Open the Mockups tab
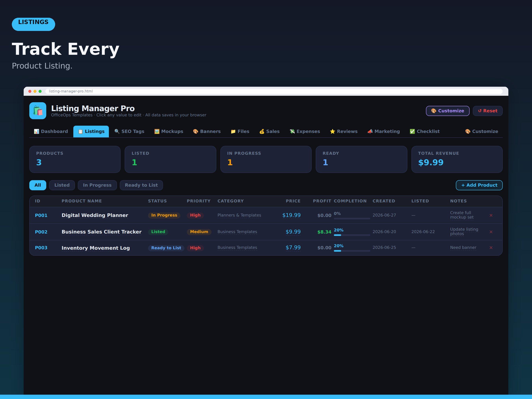 point(169,131)
